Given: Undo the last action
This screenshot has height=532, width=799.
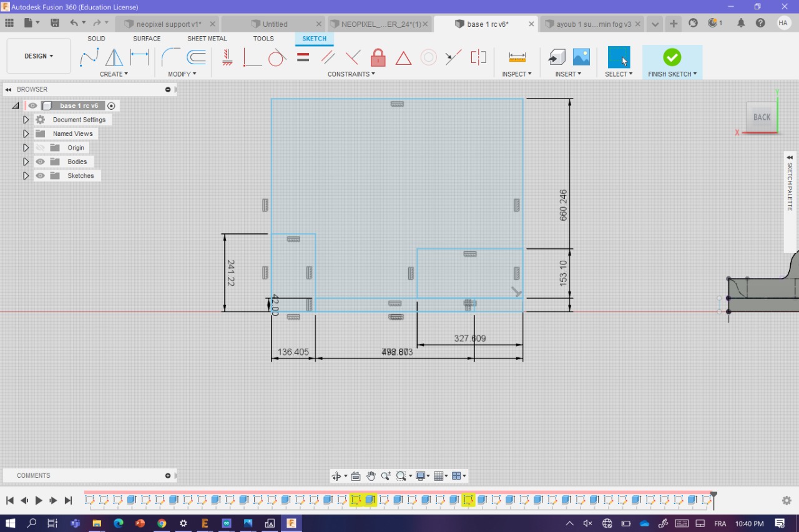Looking at the screenshot, I should pos(74,23).
